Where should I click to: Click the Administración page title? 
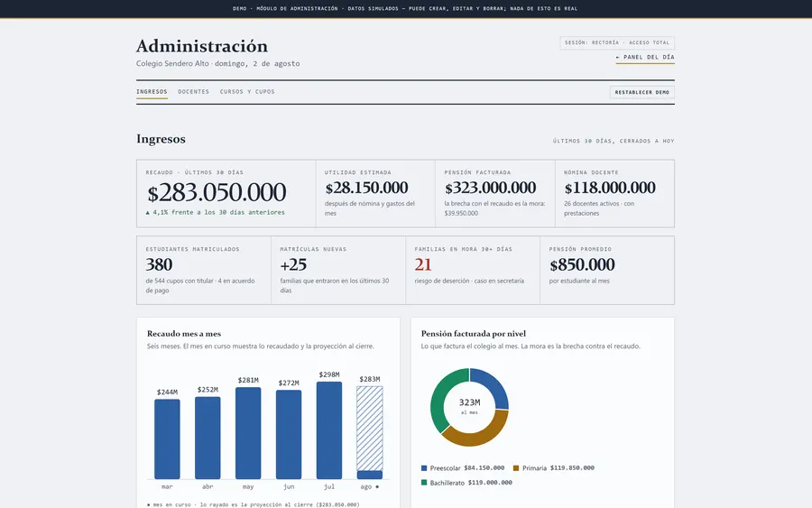[x=202, y=46]
